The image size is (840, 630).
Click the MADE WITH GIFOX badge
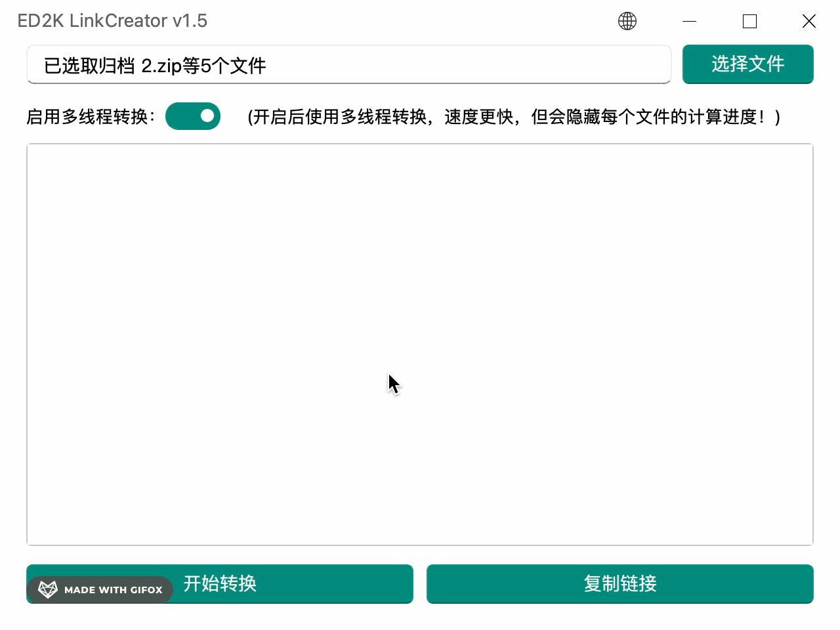(x=98, y=589)
